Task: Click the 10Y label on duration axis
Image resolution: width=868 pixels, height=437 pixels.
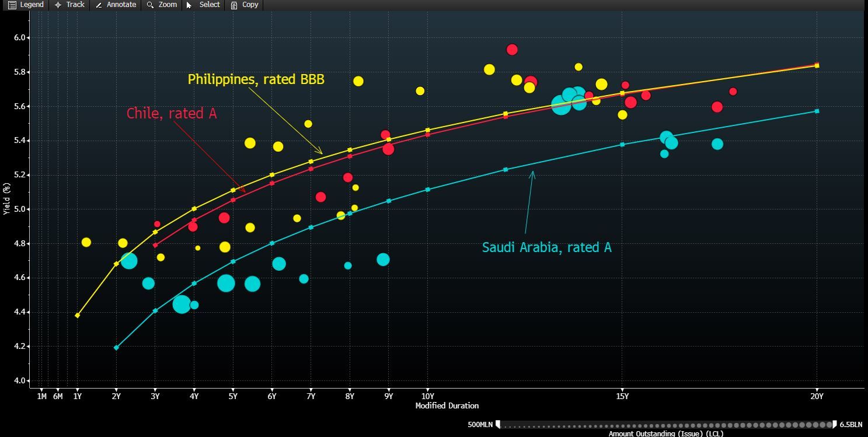Action: [x=427, y=397]
